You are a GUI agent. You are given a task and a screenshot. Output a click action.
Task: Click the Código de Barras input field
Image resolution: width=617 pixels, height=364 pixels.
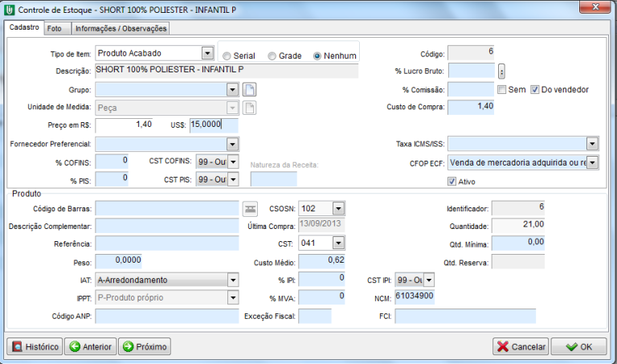167,209
